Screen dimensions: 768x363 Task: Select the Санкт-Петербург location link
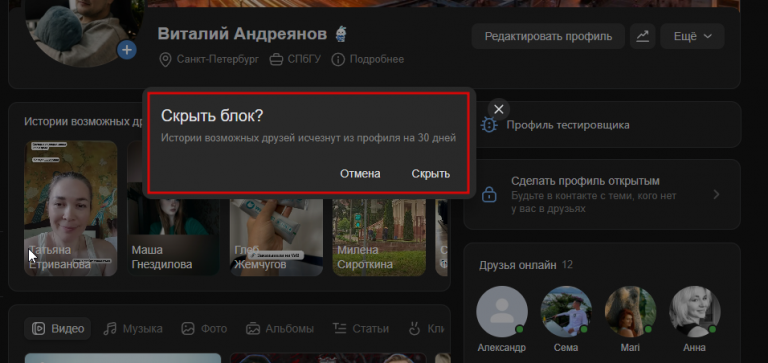(209, 60)
